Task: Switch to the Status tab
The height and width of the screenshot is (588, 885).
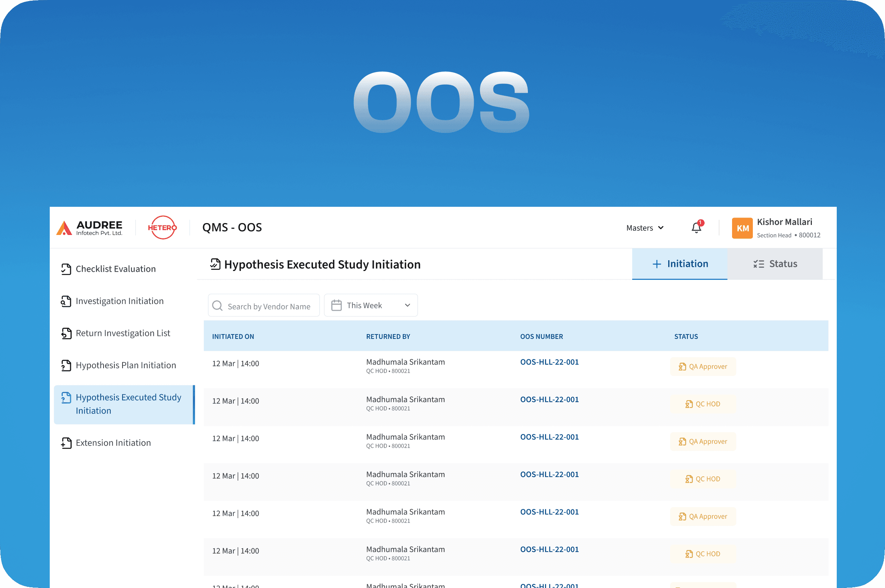Action: point(775,264)
